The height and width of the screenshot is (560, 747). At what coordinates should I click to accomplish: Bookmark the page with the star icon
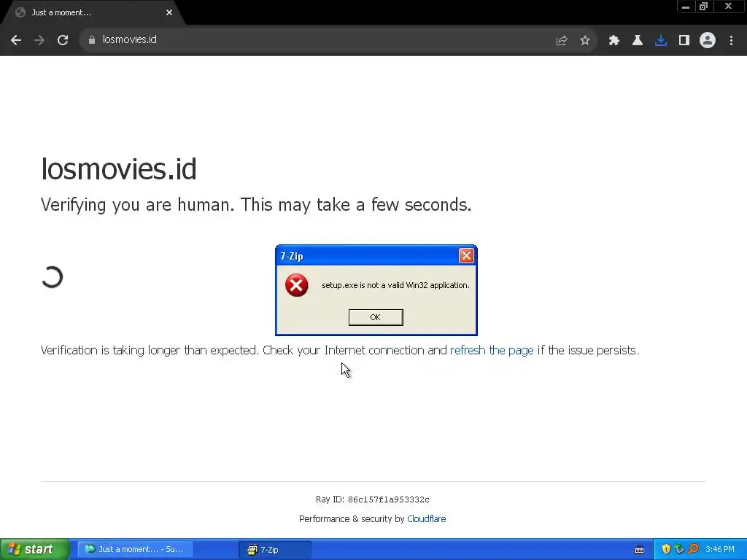coord(585,41)
